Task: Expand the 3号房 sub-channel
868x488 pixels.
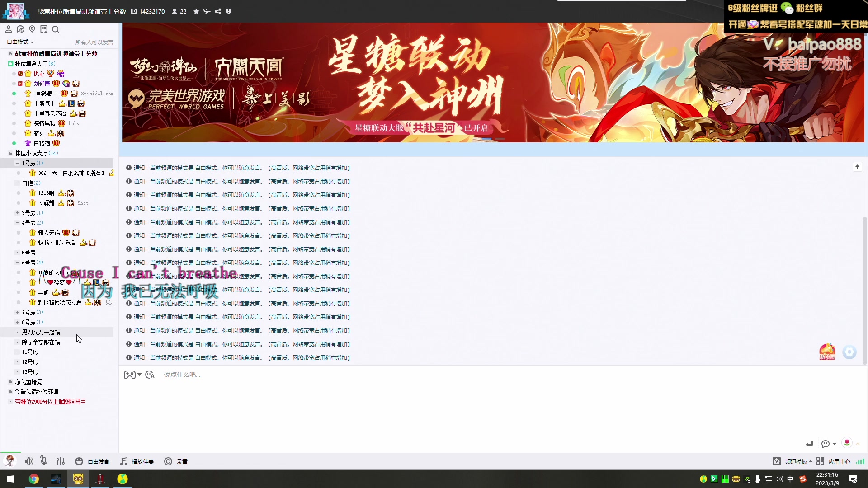Action: (17, 213)
